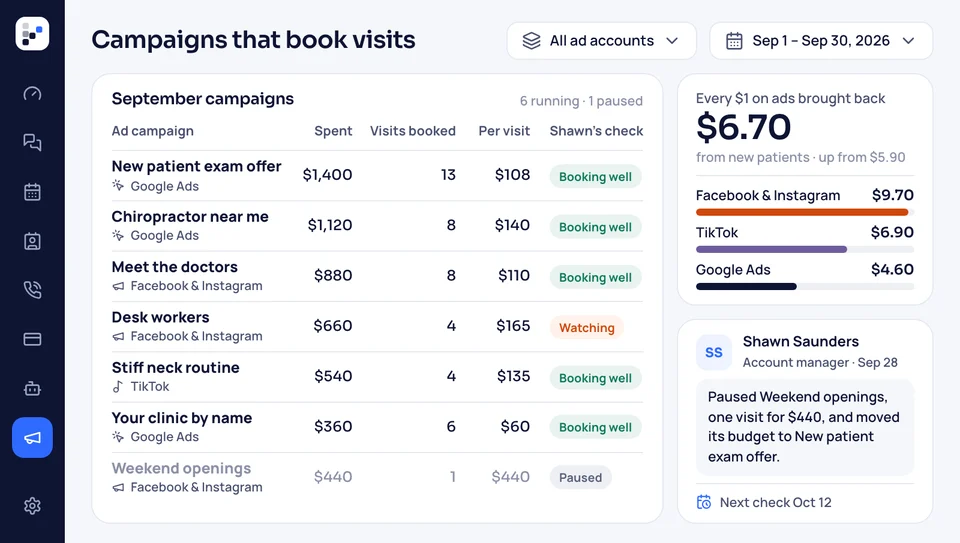
Task: Click the Paused badge for Weekend openings
Action: pyautogui.click(x=580, y=477)
